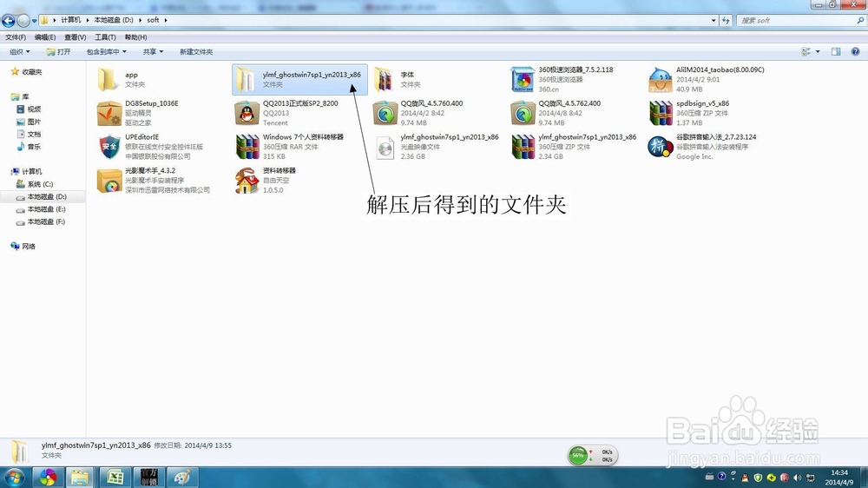Select 本地磁盘 (F:) in the sidebar
This screenshot has width=868, height=488.
47,221
